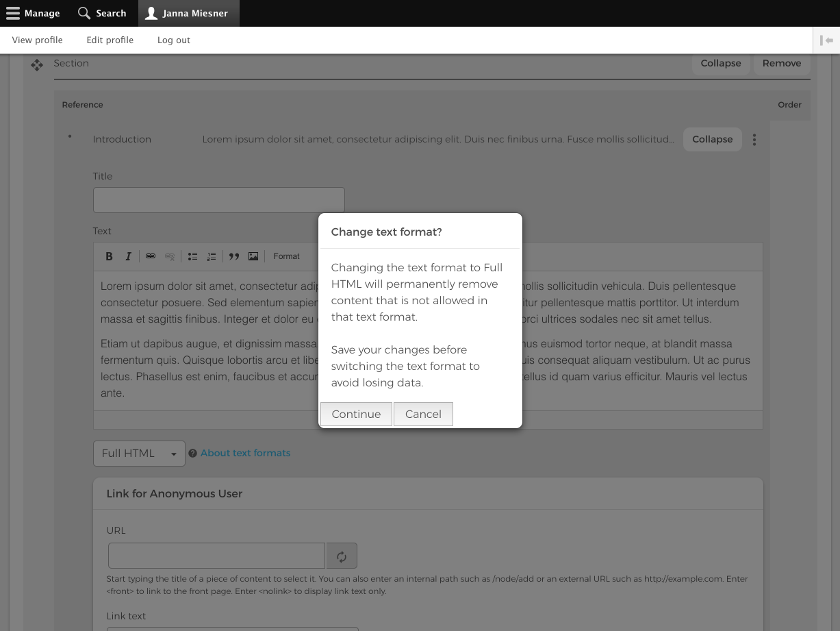
Task: Click the Unlink icon
Action: (170, 256)
